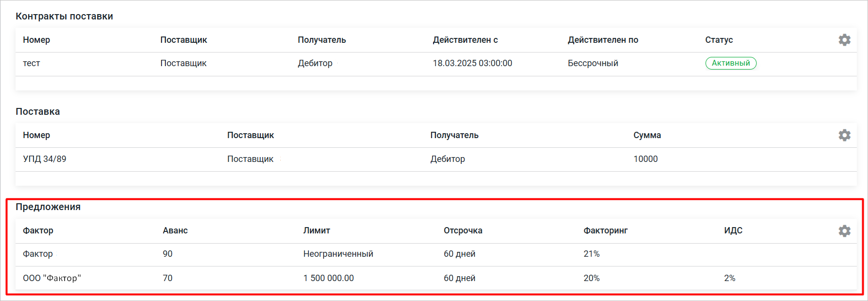This screenshot has height=301, width=868.
Task: Click the Бессрочный validity cell
Action: 593,63
